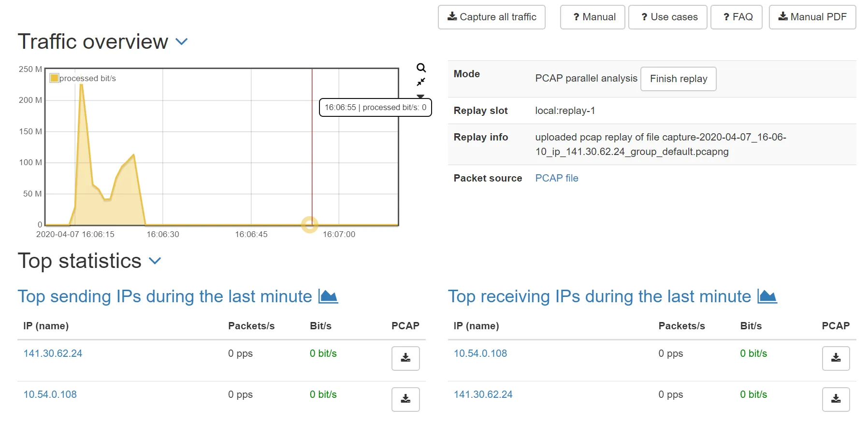
Task: Click the small down caret below chart icons
Action: point(420,96)
